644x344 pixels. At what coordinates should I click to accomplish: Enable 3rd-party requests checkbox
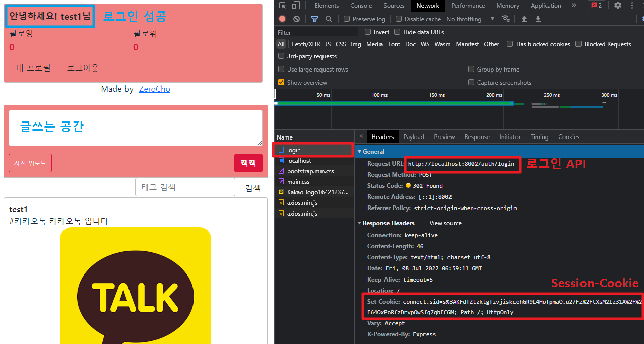coord(281,56)
